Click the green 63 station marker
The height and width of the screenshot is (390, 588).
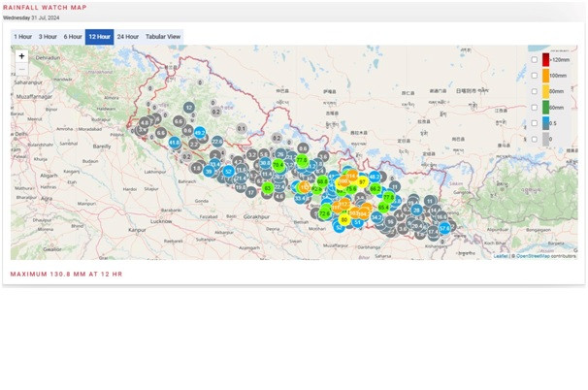[268, 188]
